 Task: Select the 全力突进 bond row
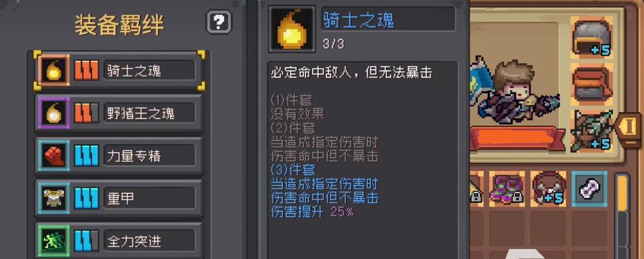[119, 241]
